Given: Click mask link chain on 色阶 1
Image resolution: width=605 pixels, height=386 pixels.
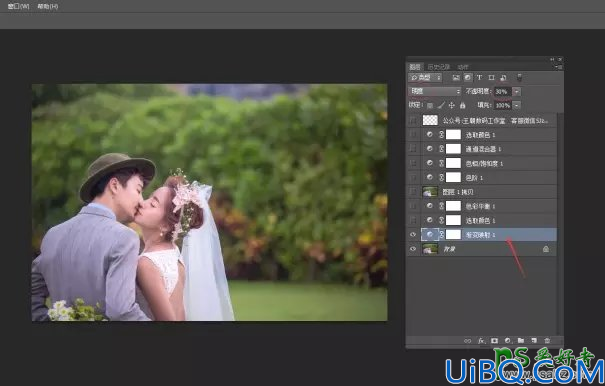Looking at the screenshot, I should 441,178.
